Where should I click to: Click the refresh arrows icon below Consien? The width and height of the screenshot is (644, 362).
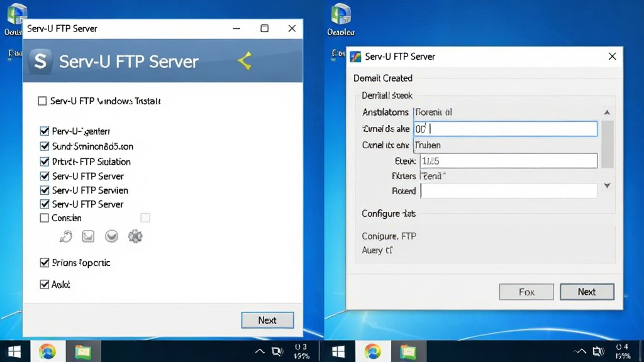tap(65, 236)
